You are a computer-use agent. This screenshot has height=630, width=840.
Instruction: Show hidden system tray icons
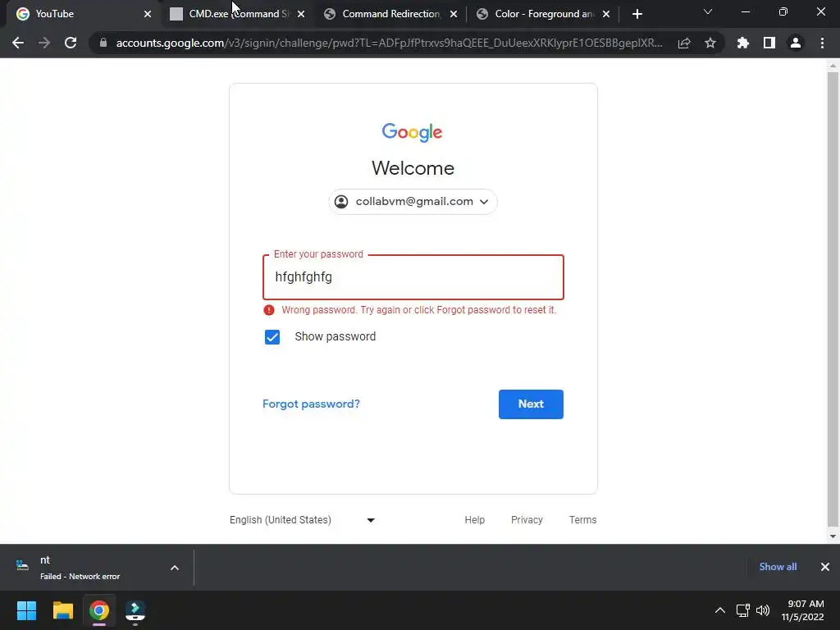pos(720,610)
